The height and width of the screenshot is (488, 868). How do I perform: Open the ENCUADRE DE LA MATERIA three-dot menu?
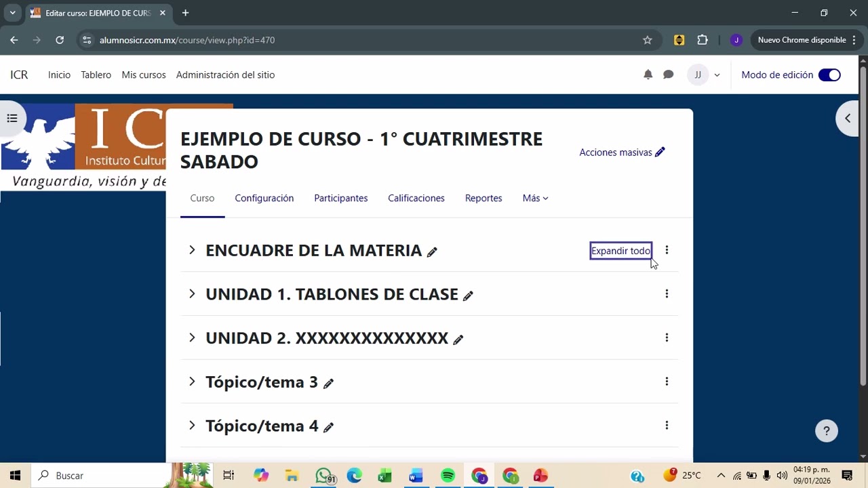coord(667,250)
